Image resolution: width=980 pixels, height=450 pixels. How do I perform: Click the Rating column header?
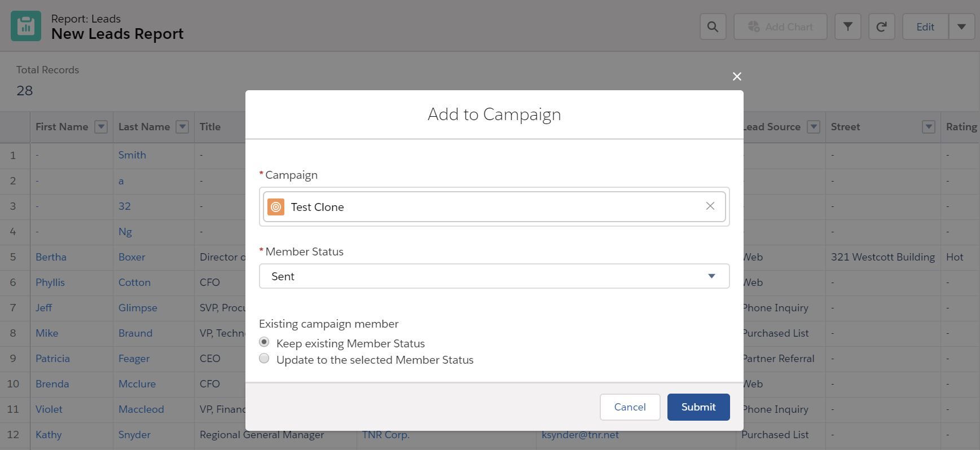tap(961, 127)
